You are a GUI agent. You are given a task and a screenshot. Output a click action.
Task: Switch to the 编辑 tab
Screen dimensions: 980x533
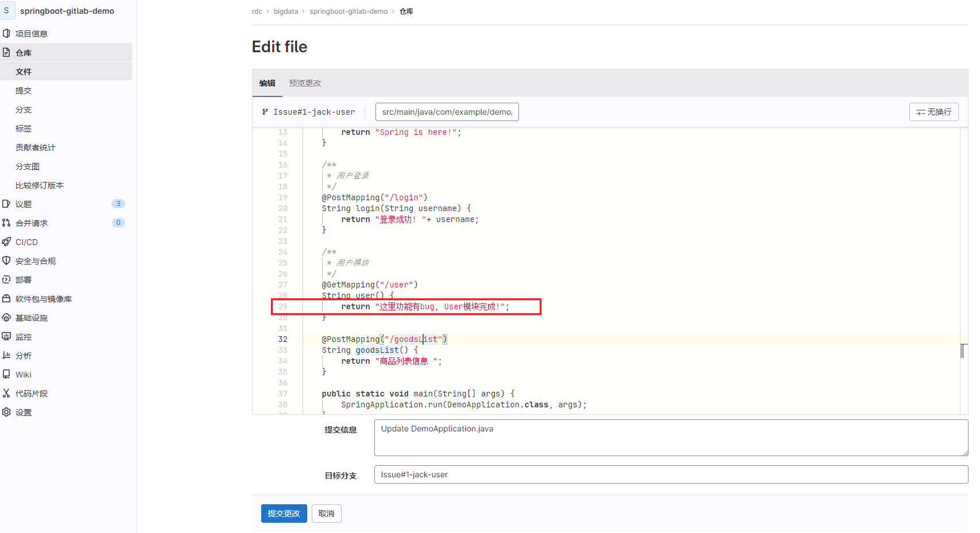point(267,83)
